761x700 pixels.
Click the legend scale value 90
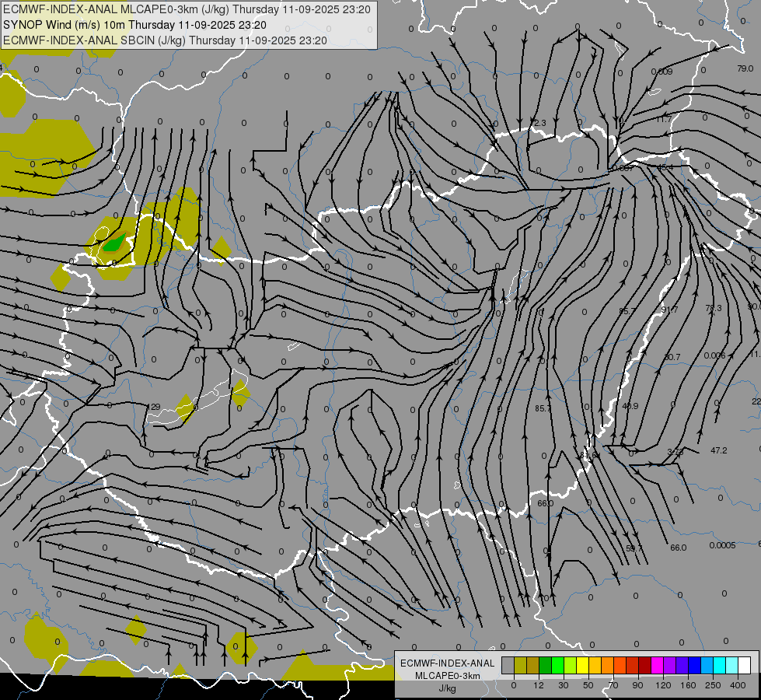point(637,685)
